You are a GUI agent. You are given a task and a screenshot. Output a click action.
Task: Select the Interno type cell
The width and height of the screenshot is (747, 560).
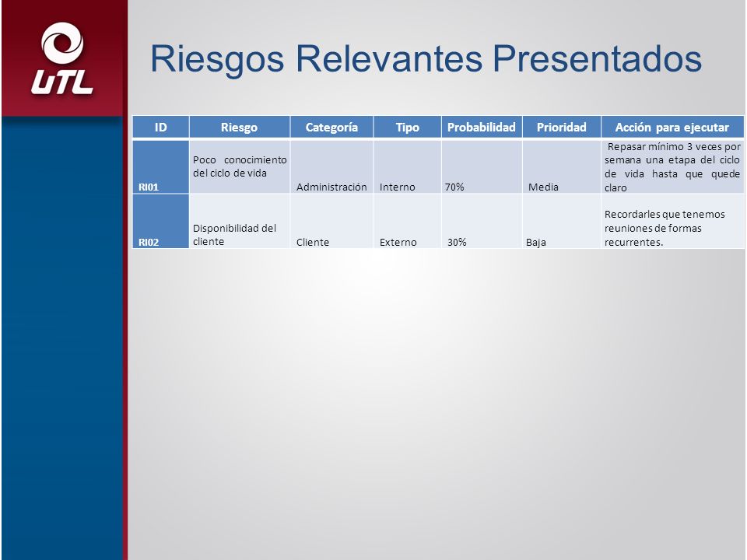tap(407, 166)
